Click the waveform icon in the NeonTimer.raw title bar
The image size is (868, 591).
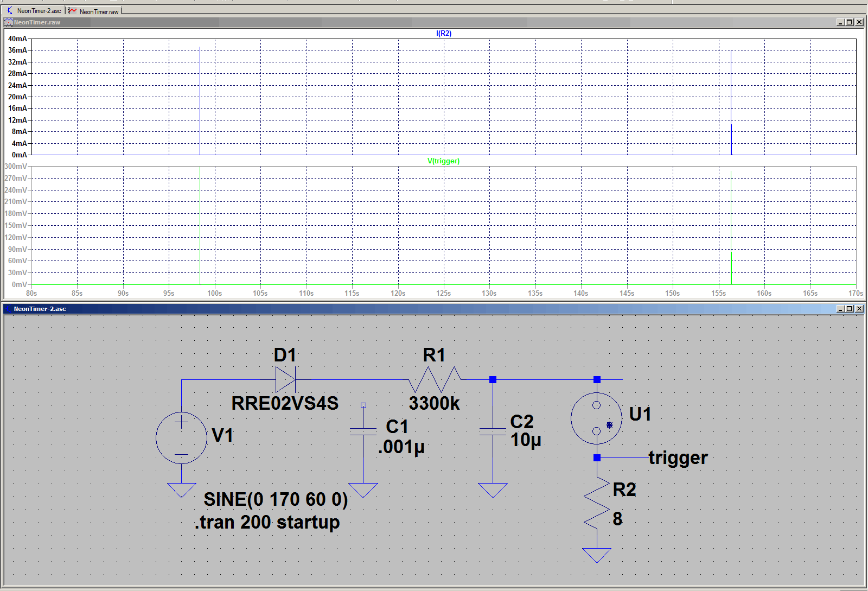coord(8,22)
